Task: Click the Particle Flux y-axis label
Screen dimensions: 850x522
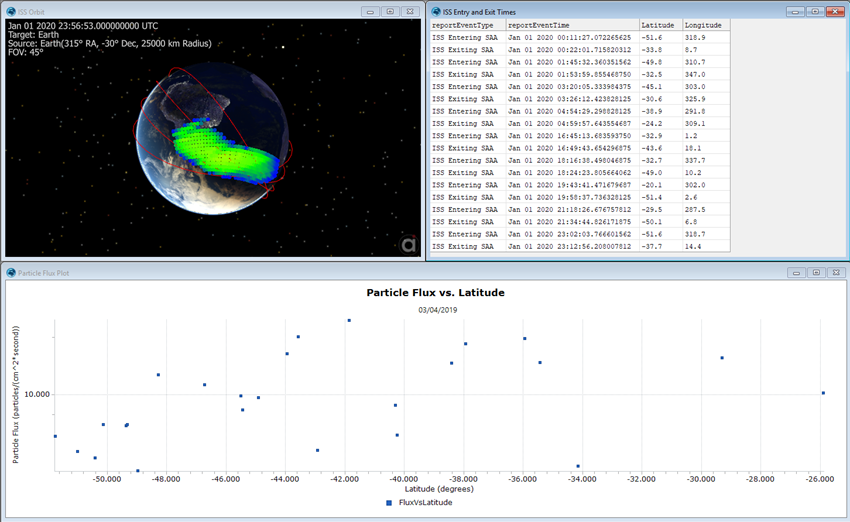Action: pos(16,394)
